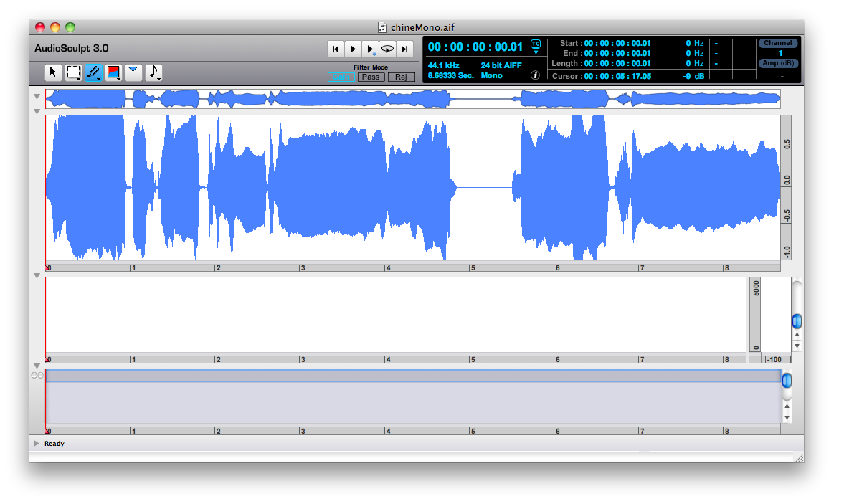844x504 pixels.
Task: Click the Length time value
Action: pos(617,64)
